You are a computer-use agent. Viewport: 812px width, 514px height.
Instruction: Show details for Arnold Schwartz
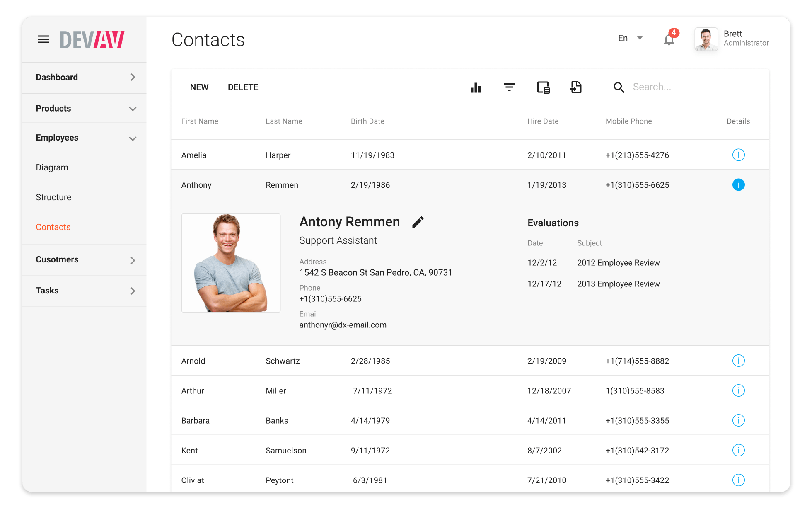(x=738, y=361)
